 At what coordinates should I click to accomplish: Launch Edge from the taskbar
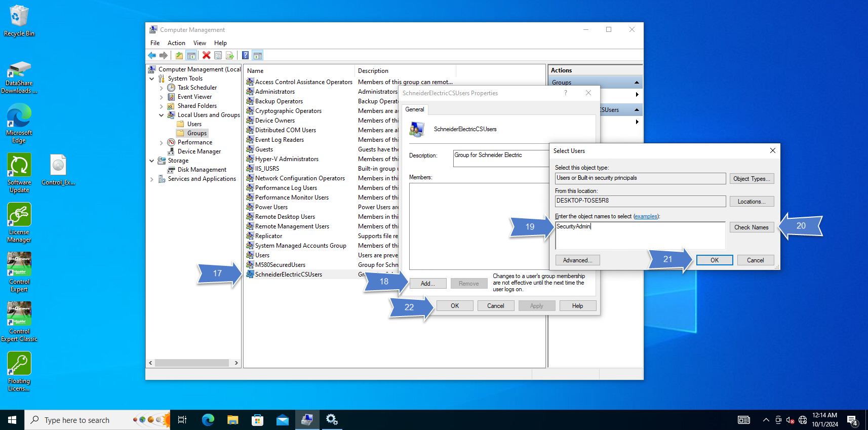coord(208,420)
